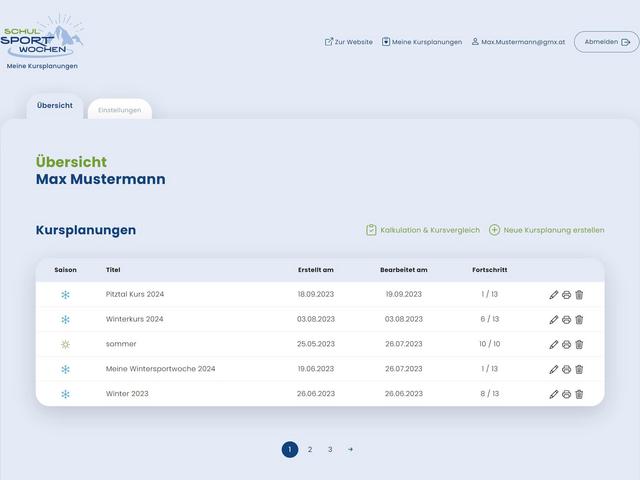Print Meine Wintersportwoche 2024 planning

click(x=566, y=369)
